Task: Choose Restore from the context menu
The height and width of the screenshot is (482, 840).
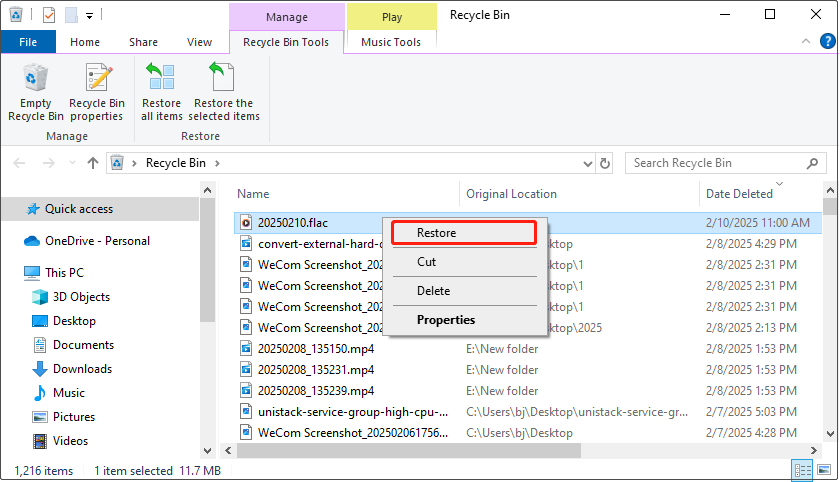Action: (464, 233)
